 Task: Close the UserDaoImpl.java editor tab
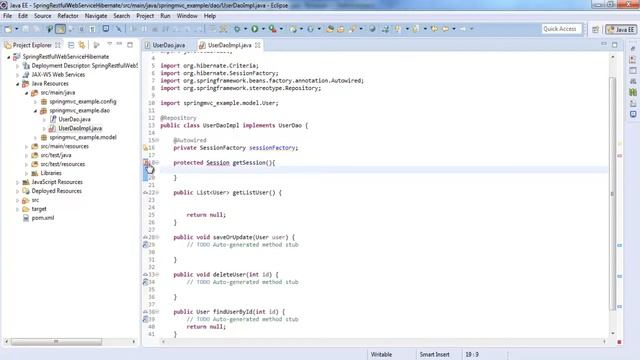click(258, 45)
